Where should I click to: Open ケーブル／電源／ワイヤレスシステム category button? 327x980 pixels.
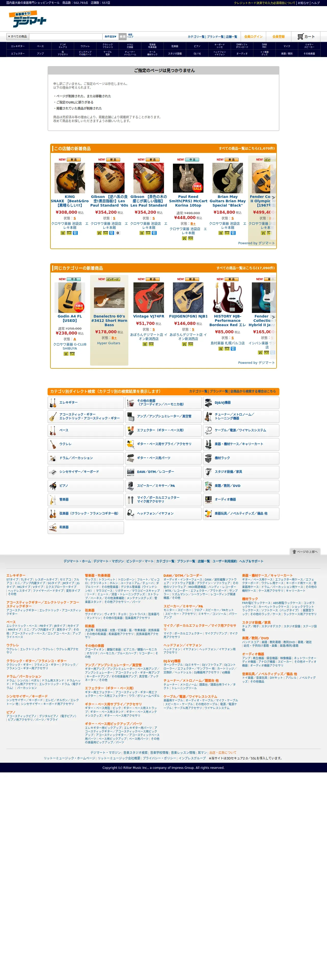tap(241, 430)
